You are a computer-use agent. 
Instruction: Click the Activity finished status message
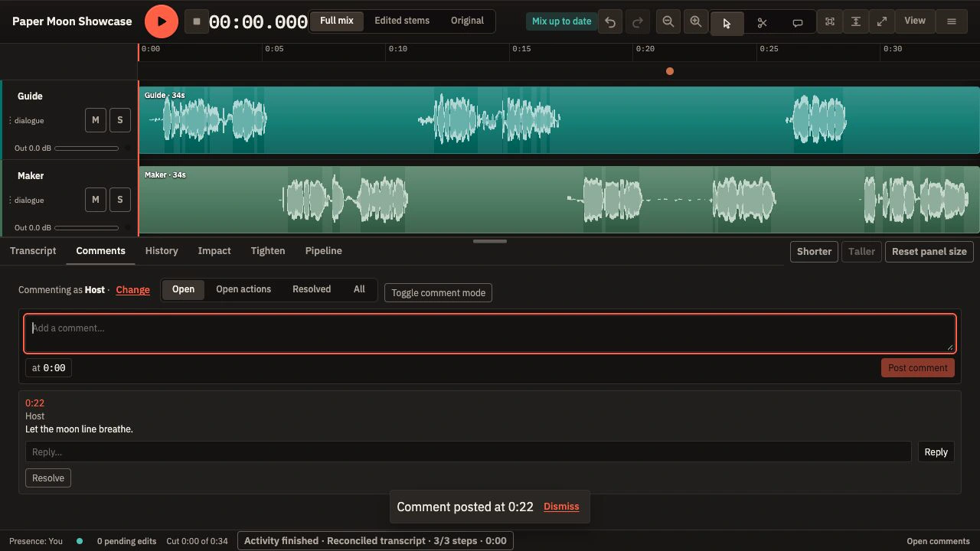(375, 541)
